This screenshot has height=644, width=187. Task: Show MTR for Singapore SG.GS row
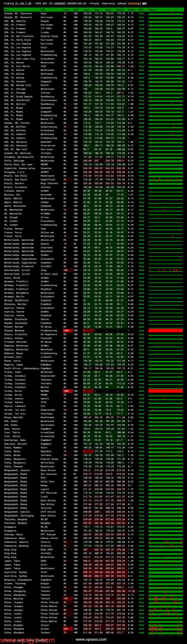pyautogui.click(x=141, y=527)
